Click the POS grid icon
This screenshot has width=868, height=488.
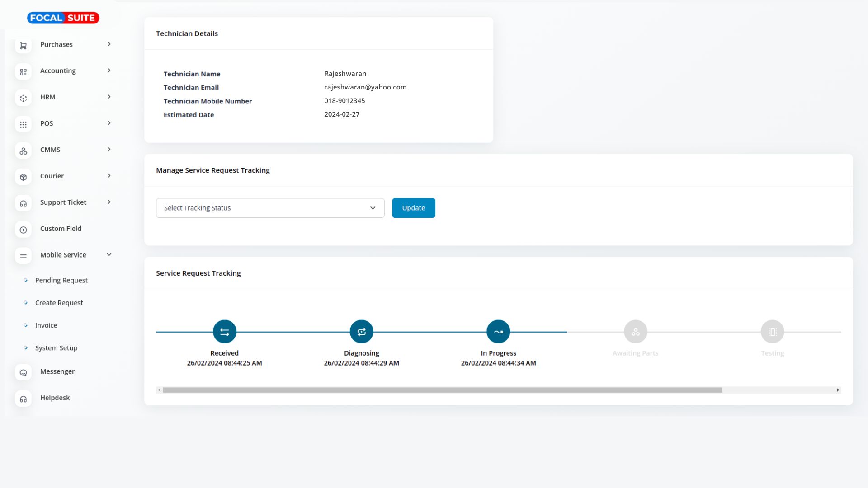tap(23, 124)
